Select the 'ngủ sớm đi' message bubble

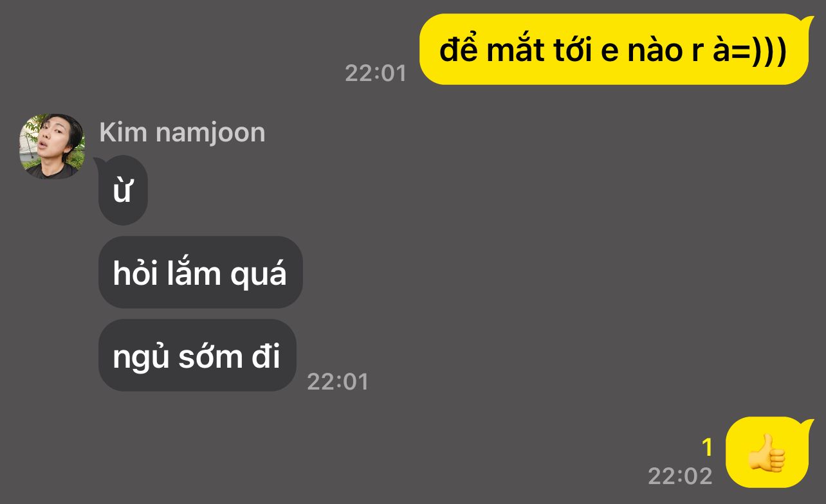[197, 355]
